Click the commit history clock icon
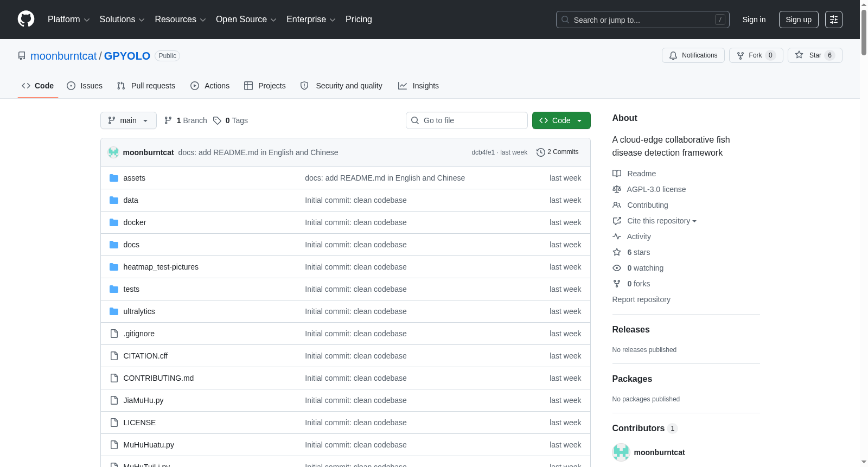 540,152
